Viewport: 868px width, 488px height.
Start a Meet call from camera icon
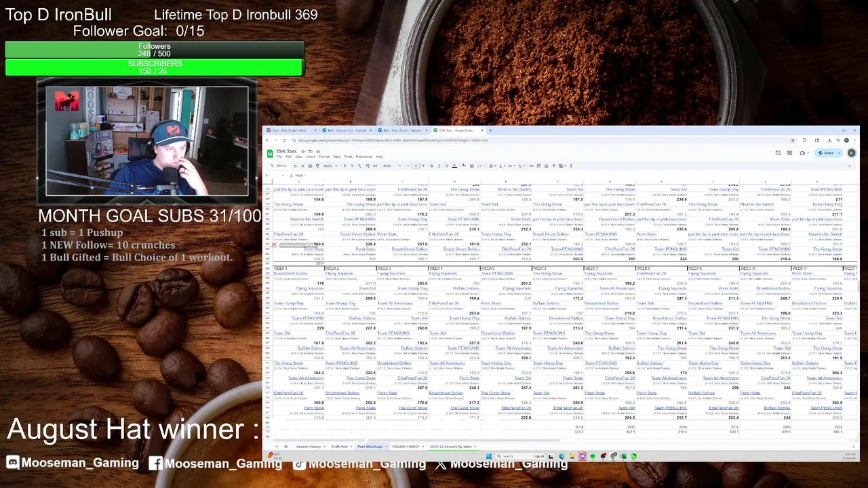click(x=802, y=153)
